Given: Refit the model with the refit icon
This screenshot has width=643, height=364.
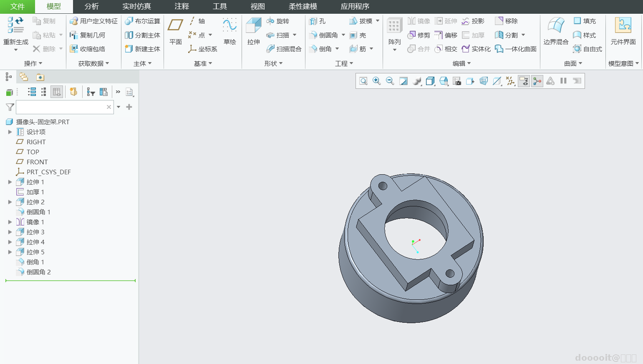Looking at the screenshot, I should 363,81.
